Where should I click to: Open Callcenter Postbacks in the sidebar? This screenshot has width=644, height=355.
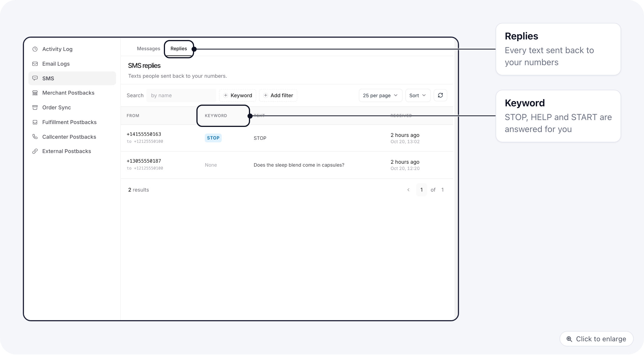tap(72, 137)
